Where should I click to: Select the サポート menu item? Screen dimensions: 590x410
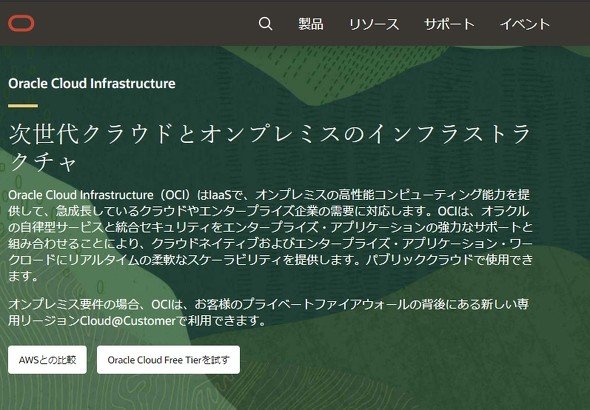[x=449, y=24]
